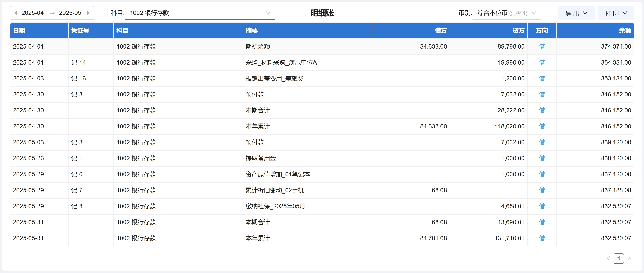This screenshot has height=273, width=644.
Task: Click the 余额 column header
Action: point(625,30)
